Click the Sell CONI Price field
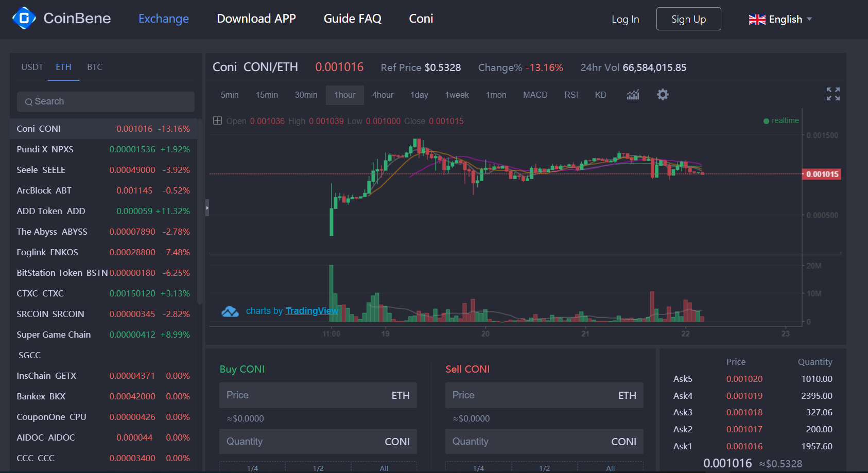This screenshot has height=473, width=868. click(544, 395)
